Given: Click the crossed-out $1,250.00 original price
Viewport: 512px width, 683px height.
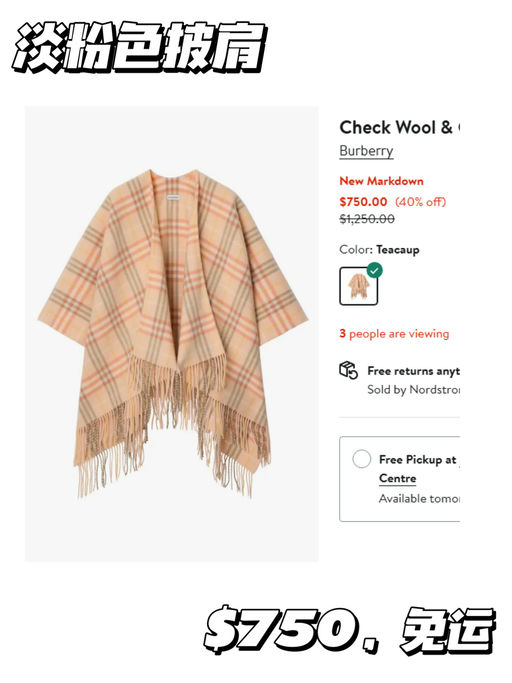Looking at the screenshot, I should click(x=367, y=219).
